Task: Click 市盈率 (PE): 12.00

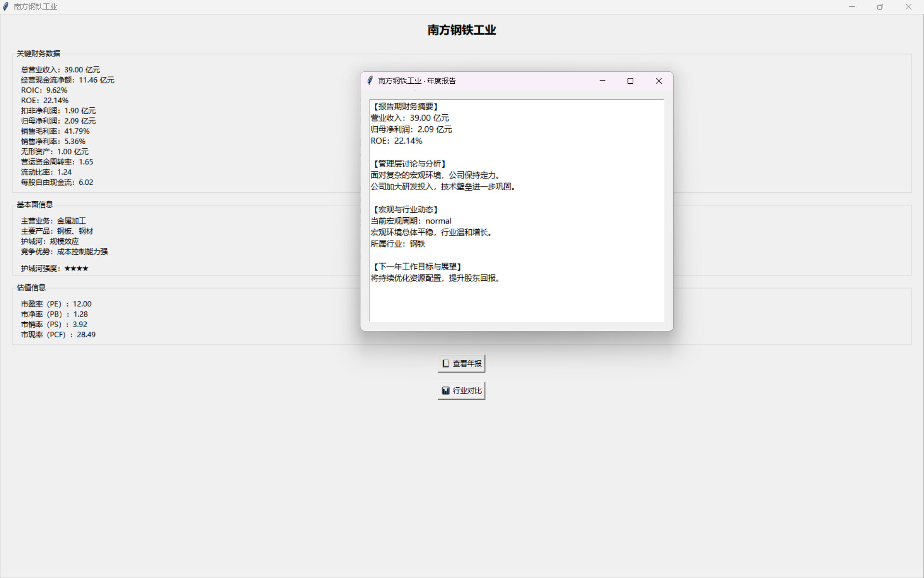Action: click(x=56, y=304)
